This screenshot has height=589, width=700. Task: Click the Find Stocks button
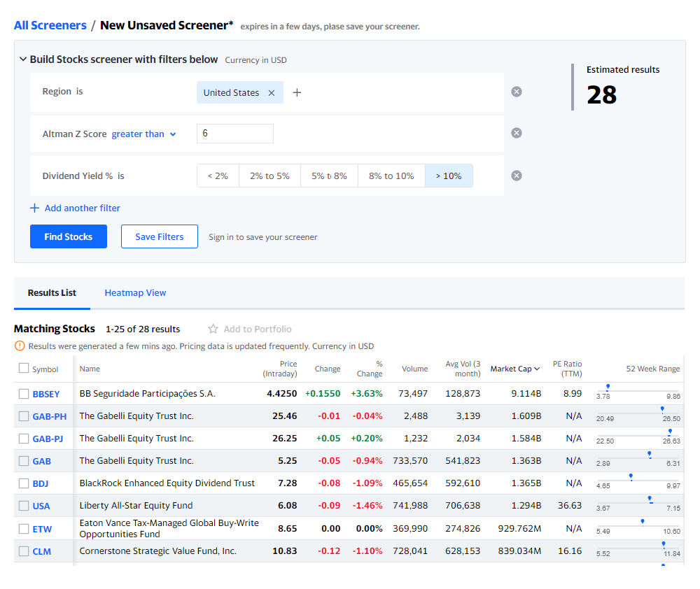69,236
